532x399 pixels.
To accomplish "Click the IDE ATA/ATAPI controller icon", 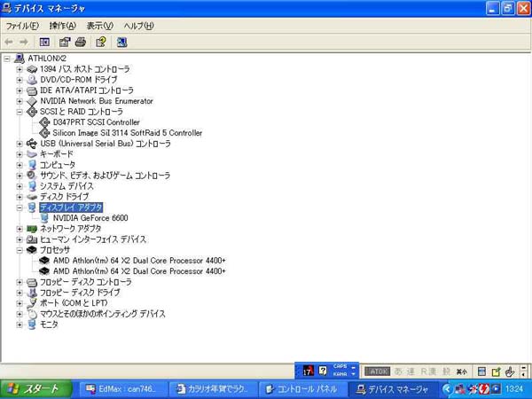I will (x=32, y=90).
